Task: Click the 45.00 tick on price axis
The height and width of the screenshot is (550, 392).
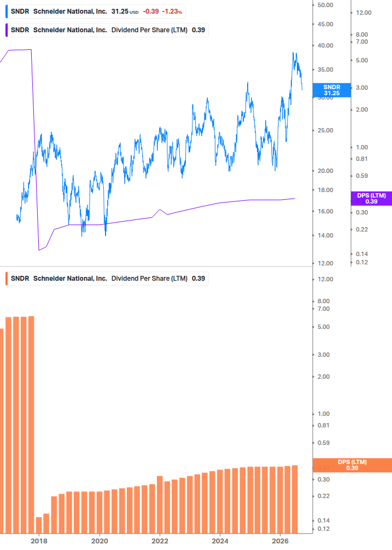Action: (325, 24)
